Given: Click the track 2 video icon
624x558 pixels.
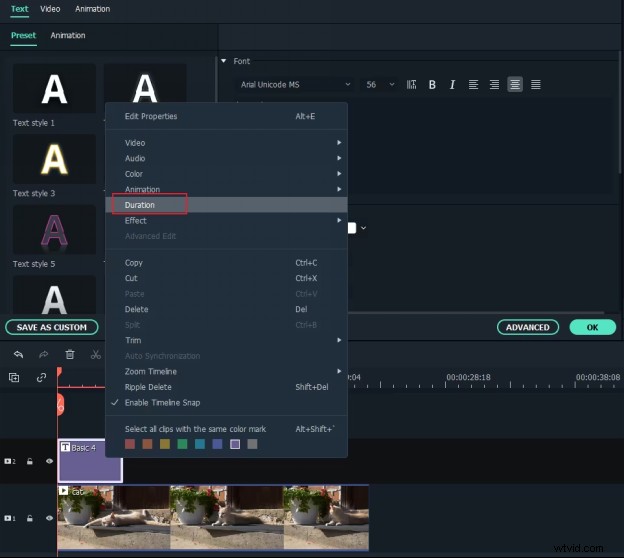Looking at the screenshot, I should point(8,461).
